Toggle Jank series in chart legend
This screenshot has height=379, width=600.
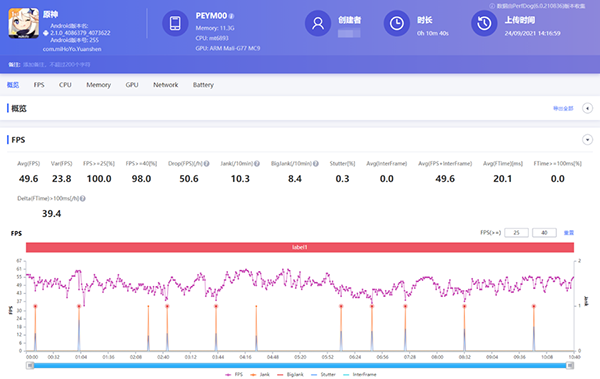point(260,374)
